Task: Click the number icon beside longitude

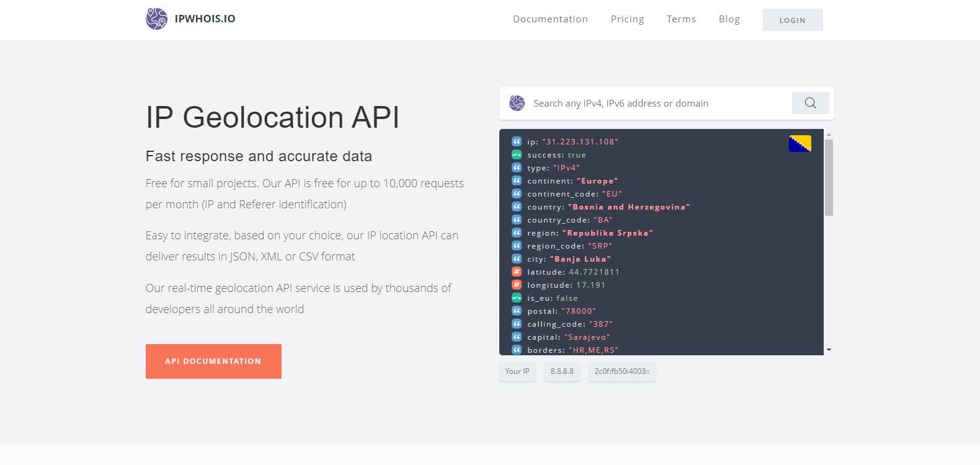Action: coord(517,285)
